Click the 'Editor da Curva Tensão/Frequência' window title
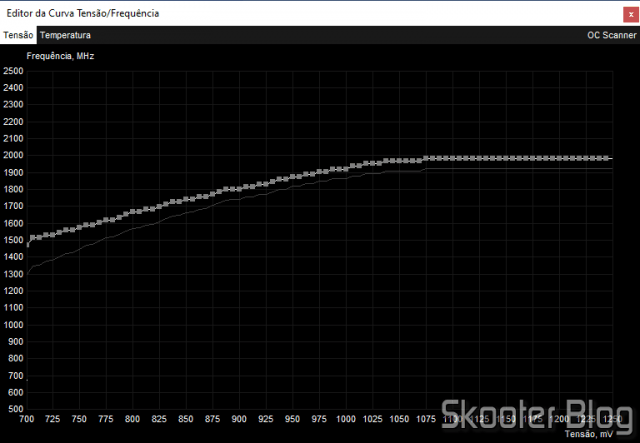The height and width of the screenshot is (443, 640). (x=83, y=13)
